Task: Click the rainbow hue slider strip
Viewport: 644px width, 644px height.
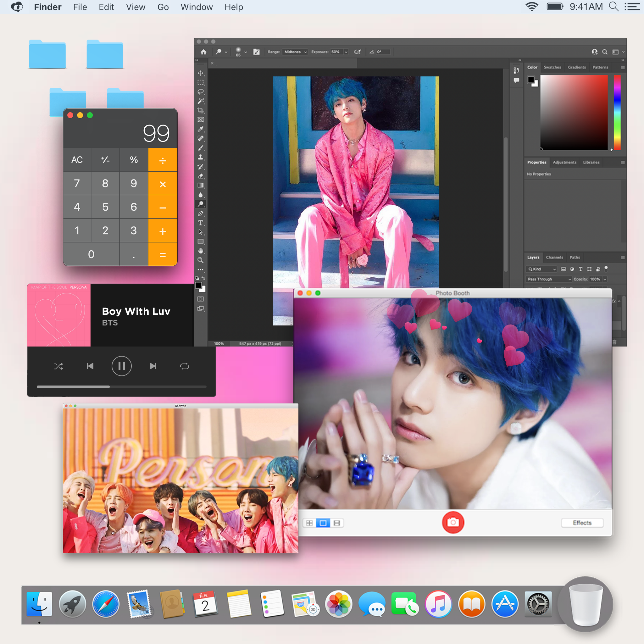Action: (x=617, y=112)
